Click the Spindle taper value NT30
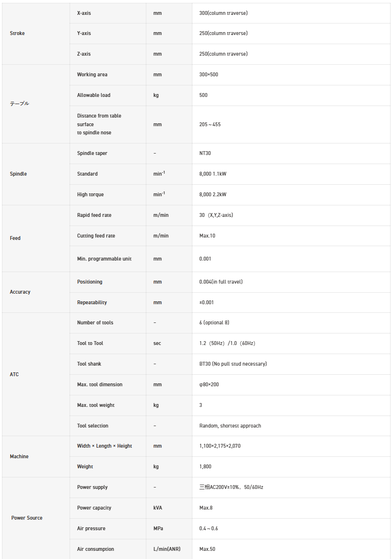 pyautogui.click(x=205, y=153)
